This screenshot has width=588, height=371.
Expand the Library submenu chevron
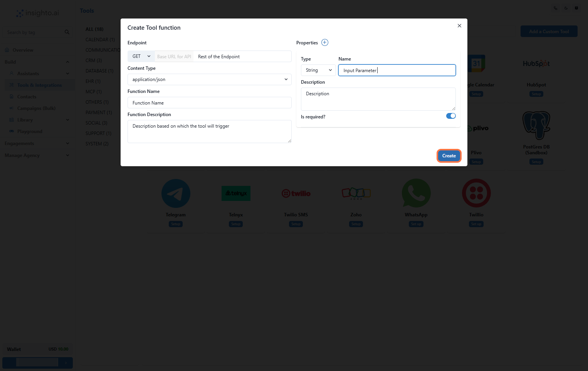pyautogui.click(x=67, y=120)
